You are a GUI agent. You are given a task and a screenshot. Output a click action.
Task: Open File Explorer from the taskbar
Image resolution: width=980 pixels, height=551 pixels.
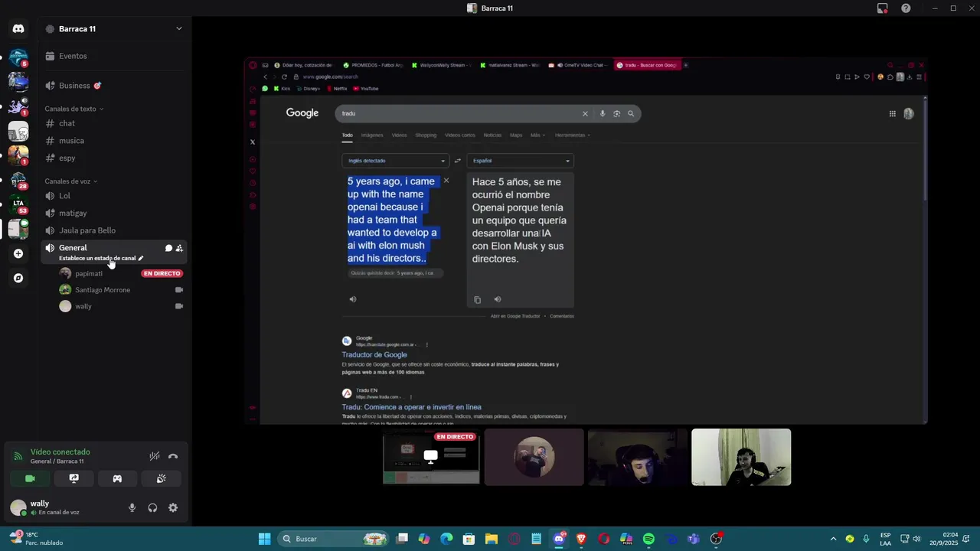tap(492, 539)
